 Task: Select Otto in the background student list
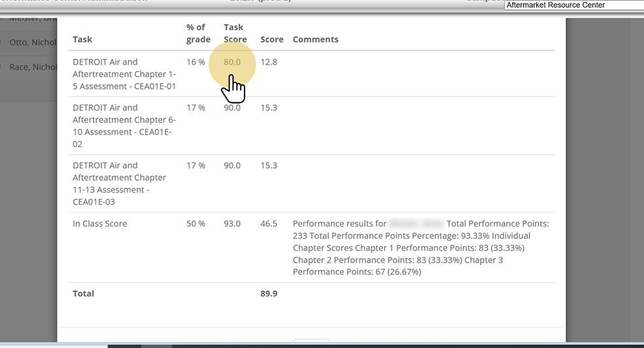[33, 42]
